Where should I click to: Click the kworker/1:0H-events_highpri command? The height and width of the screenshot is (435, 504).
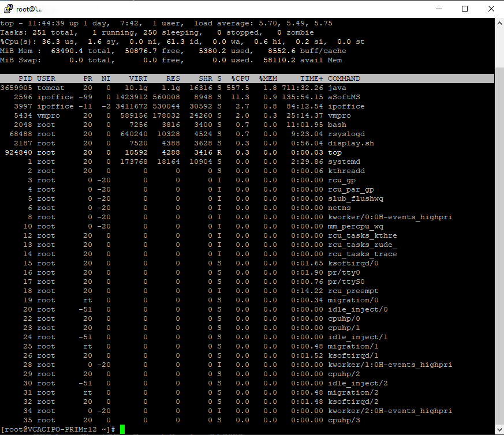point(390,365)
